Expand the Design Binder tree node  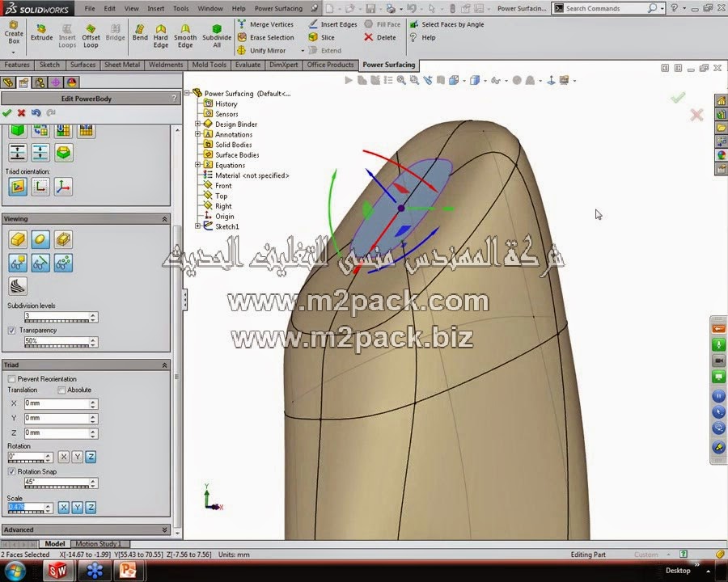198,124
